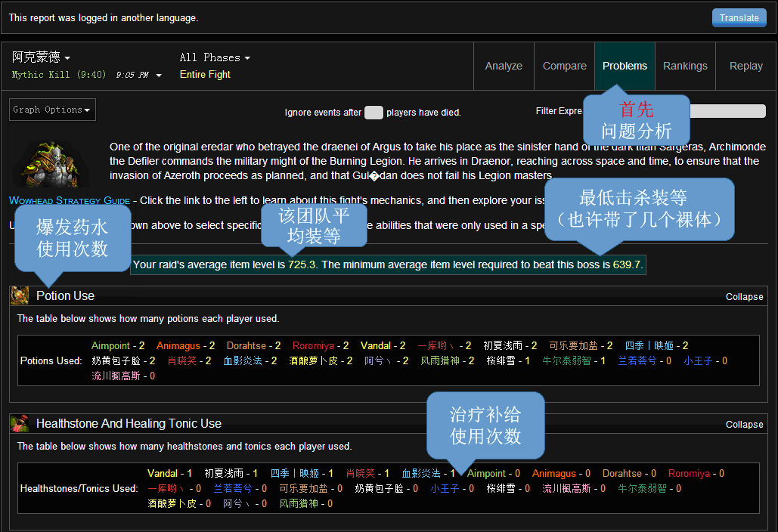The image size is (778, 532).
Task: Click the flask icon beside Potion Use
Action: tap(19, 295)
